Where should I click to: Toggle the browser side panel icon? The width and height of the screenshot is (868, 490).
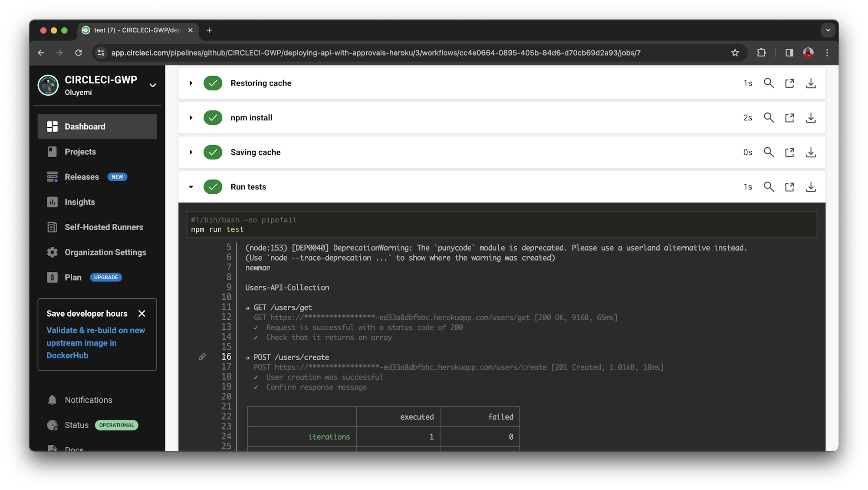tap(789, 53)
